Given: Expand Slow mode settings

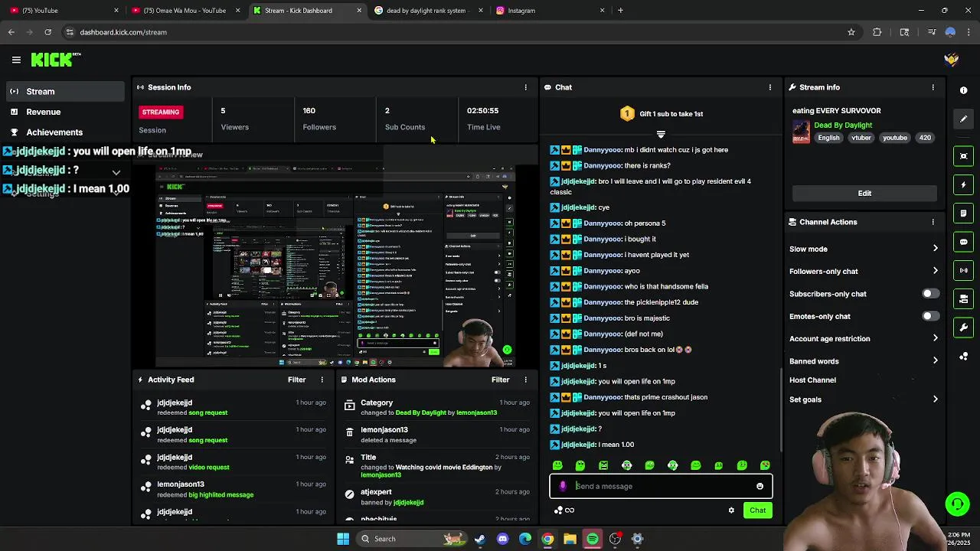Looking at the screenshot, I should [864, 249].
